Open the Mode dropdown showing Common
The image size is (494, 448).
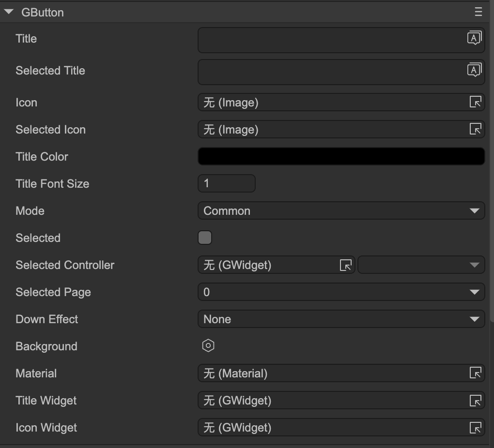341,210
